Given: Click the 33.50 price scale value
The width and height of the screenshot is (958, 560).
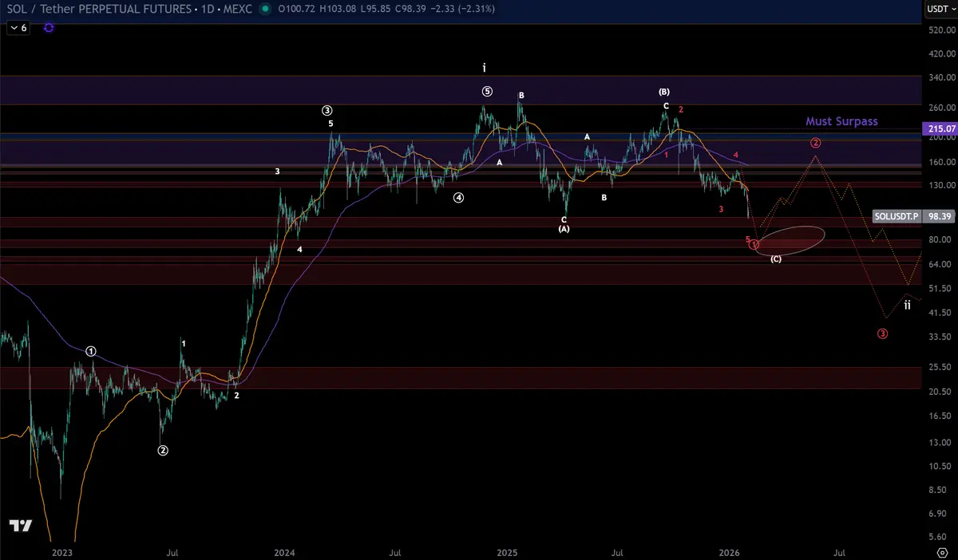Looking at the screenshot, I should [940, 337].
